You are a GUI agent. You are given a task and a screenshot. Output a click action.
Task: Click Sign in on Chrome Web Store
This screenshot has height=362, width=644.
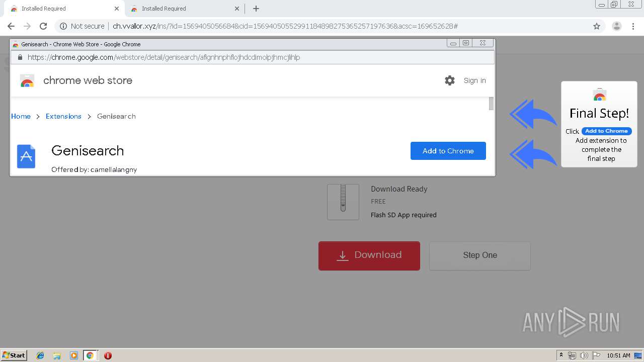coord(475,80)
